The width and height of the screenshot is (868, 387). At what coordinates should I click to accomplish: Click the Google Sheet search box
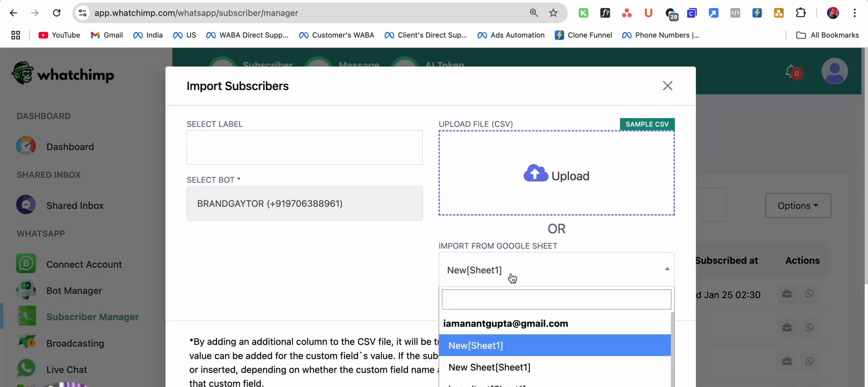click(x=556, y=300)
